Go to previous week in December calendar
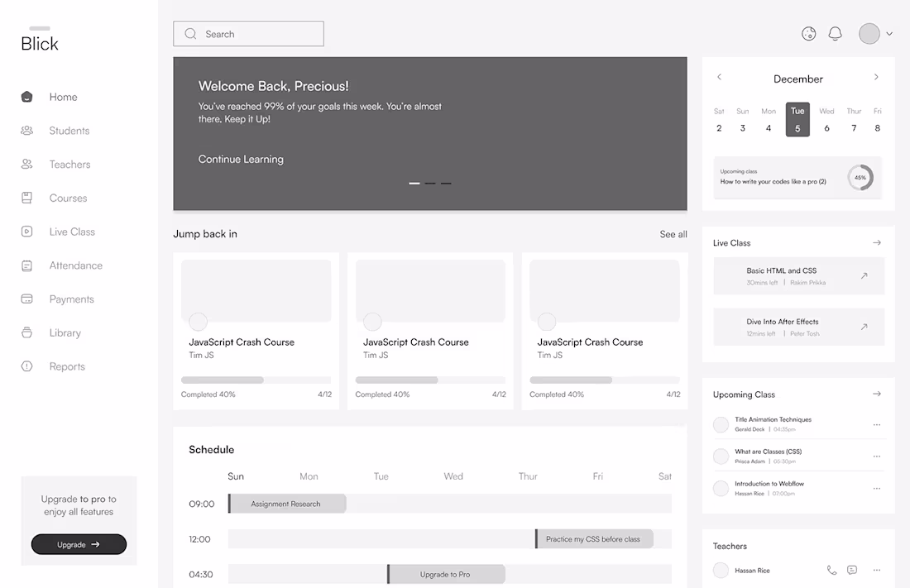 [x=719, y=77]
